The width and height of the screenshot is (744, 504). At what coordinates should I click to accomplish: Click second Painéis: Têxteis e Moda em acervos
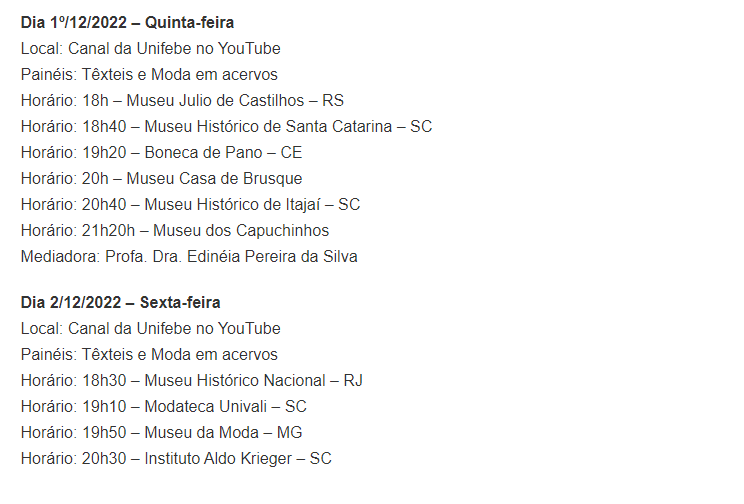(149, 355)
